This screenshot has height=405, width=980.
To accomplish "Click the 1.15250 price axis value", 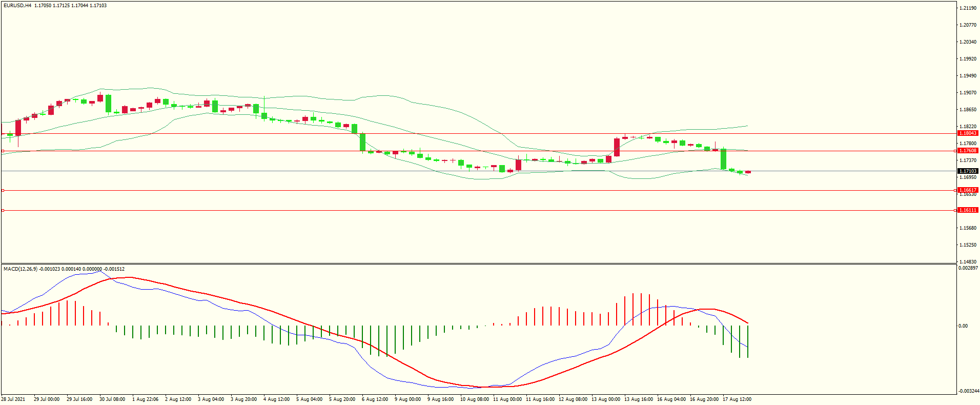I will (x=968, y=245).
